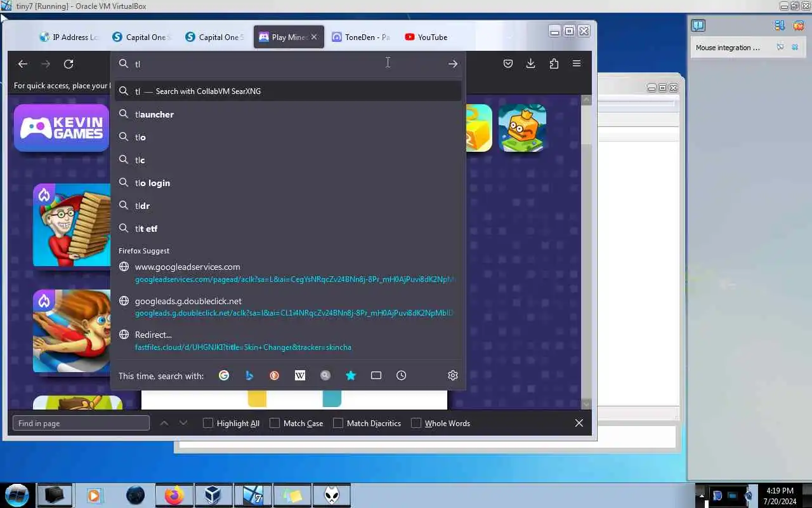This screenshot has height=508, width=812.
Task: Click the Kevin Games logo
Action: [62, 128]
